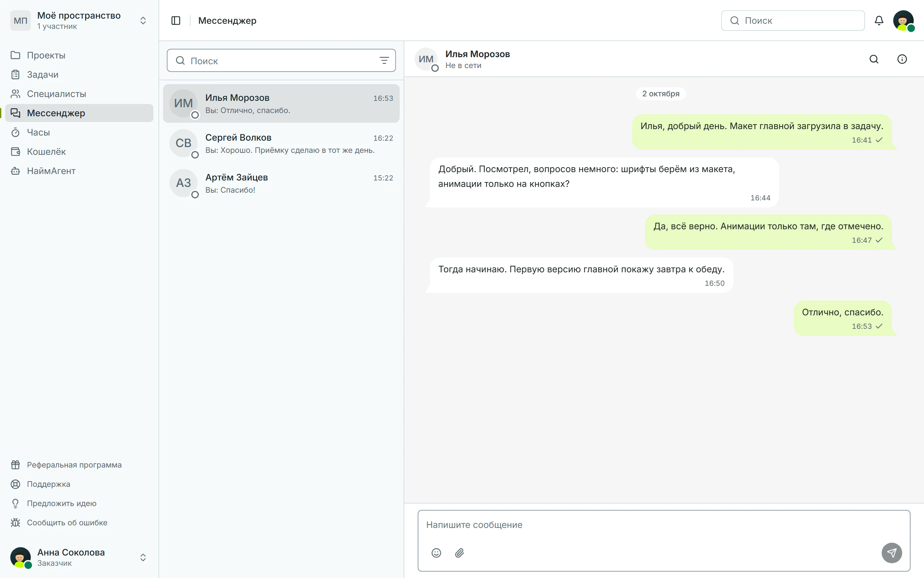Open chat info icon
This screenshot has height=578, width=924.
click(902, 59)
